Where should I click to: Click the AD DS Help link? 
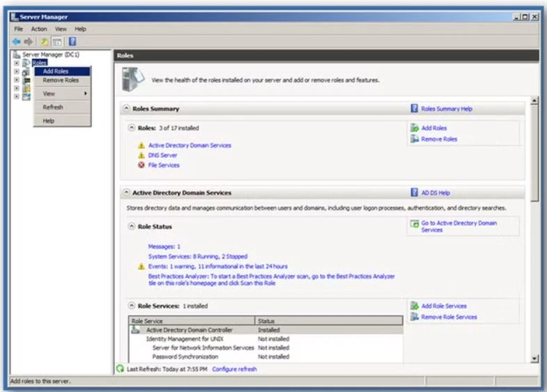(436, 193)
